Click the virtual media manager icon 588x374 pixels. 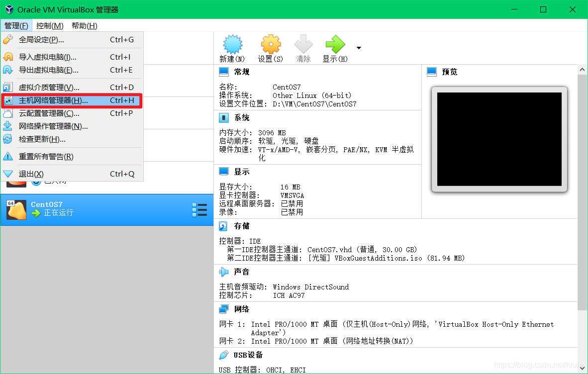point(8,88)
